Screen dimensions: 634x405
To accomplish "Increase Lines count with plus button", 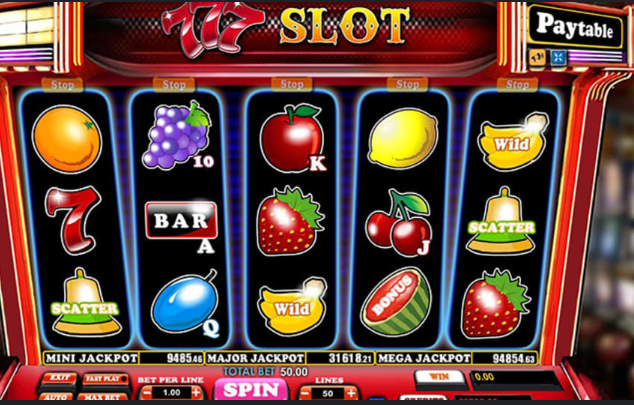I will (351, 393).
